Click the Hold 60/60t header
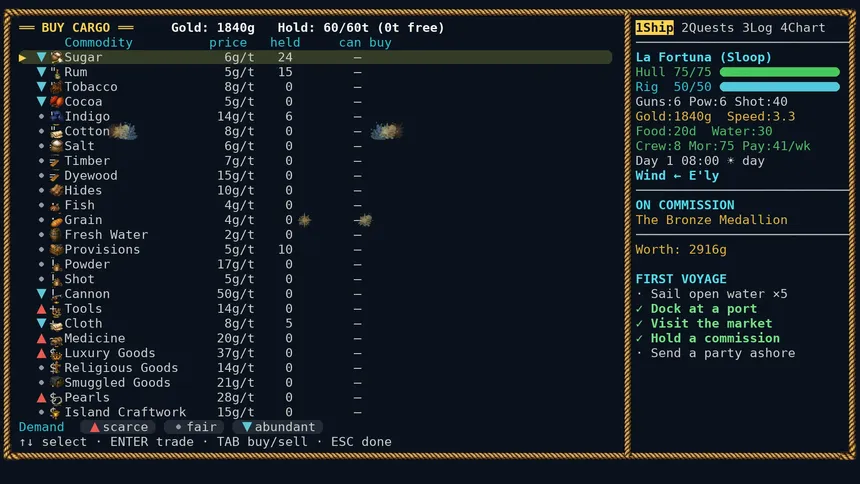Viewport: 860px width, 484px height. [361, 27]
